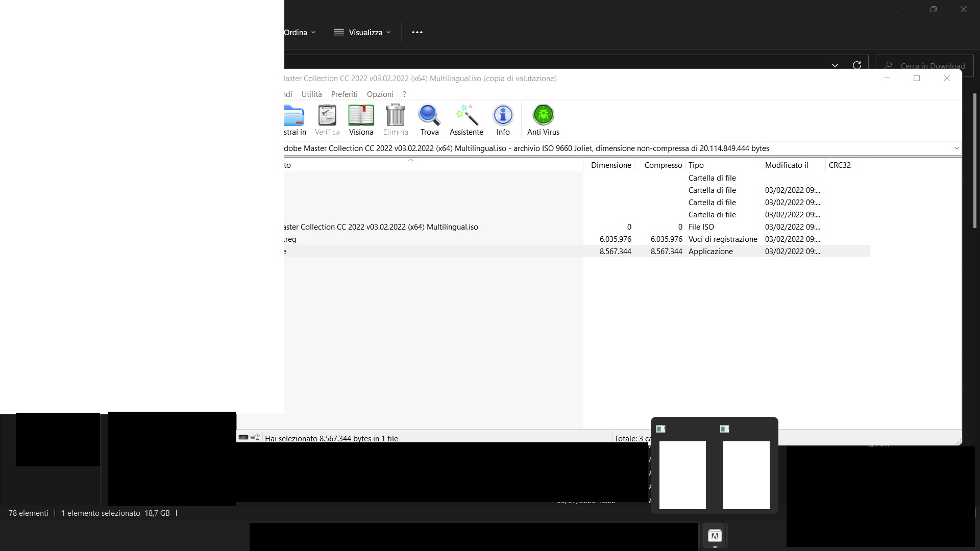
Task: Maximize the WinRAR window
Action: coord(917,78)
